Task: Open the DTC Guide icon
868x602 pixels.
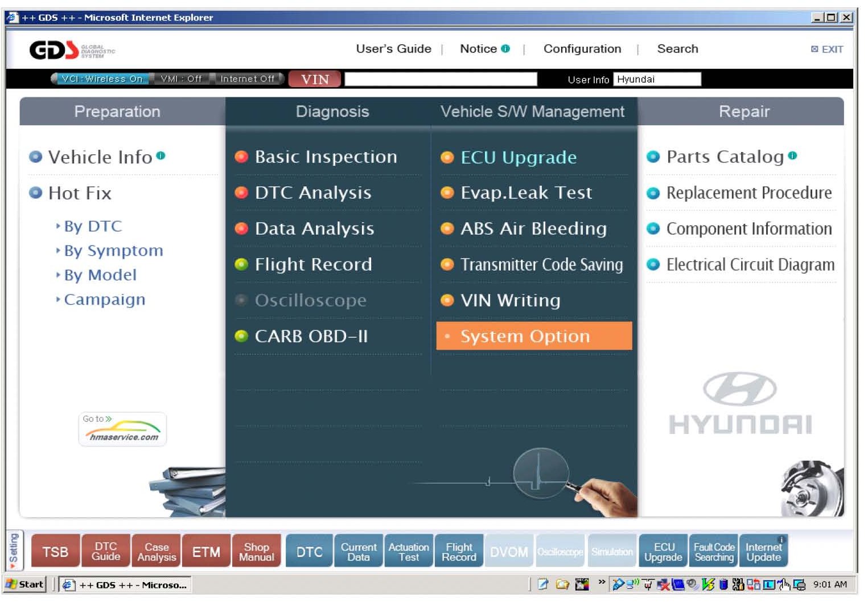Action: point(106,551)
